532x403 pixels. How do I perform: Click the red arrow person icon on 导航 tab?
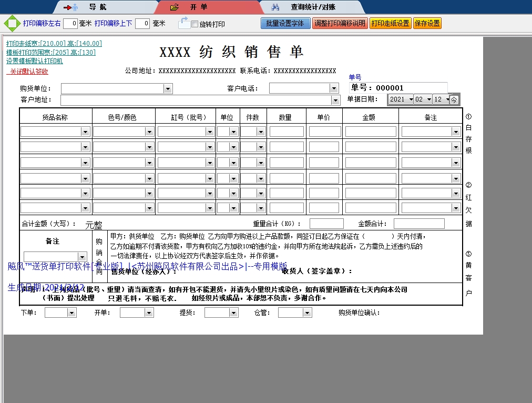(70, 7)
